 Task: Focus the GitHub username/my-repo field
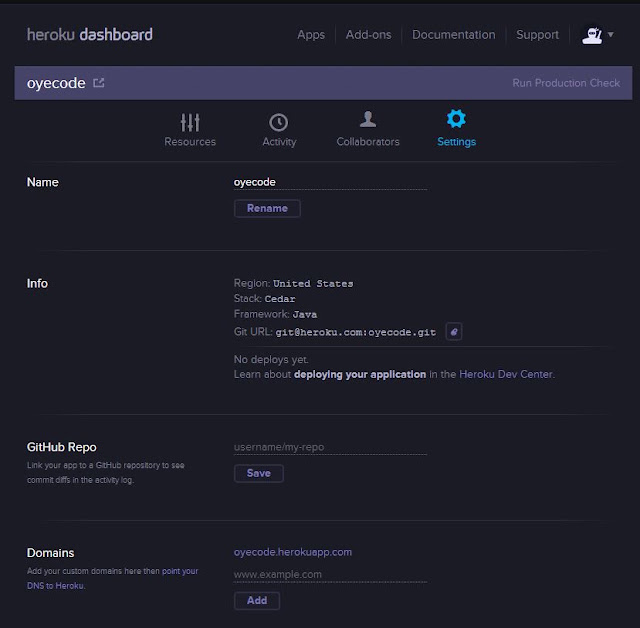[x=330, y=447]
